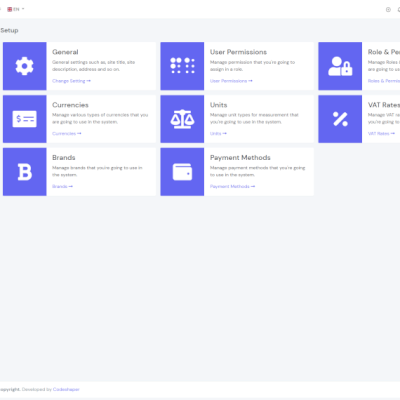Select the Brands letter B icon
Image resolution: width=400 pixels, height=400 pixels.
[x=25, y=172]
